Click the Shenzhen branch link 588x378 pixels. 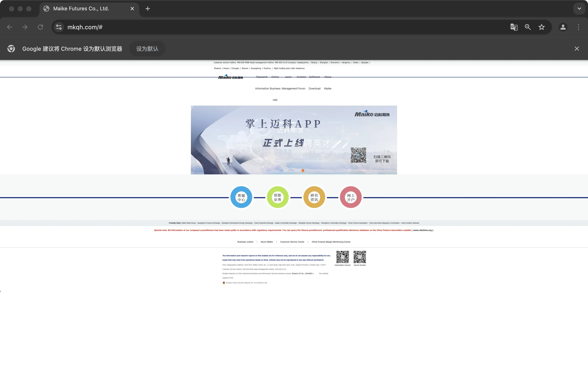click(x=335, y=63)
